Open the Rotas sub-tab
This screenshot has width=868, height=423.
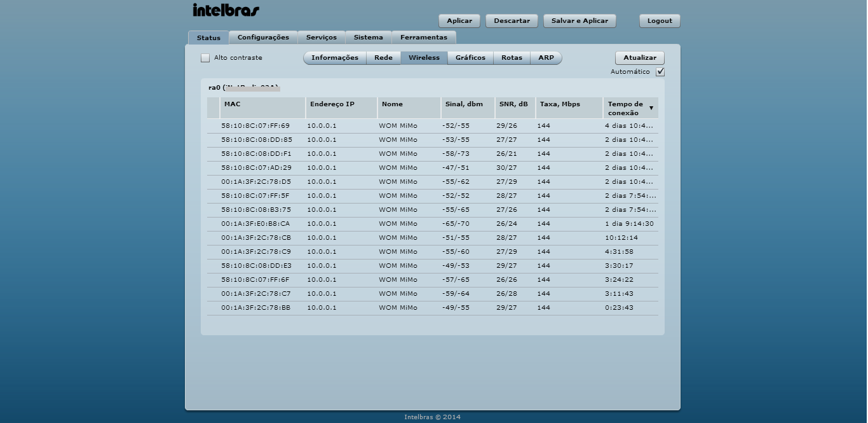pyautogui.click(x=512, y=58)
